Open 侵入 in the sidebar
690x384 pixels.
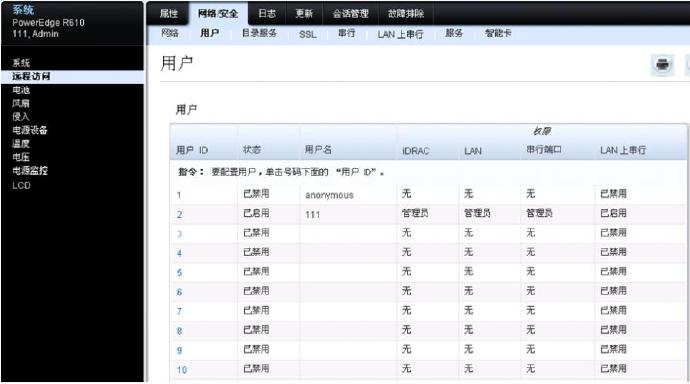pos(21,117)
